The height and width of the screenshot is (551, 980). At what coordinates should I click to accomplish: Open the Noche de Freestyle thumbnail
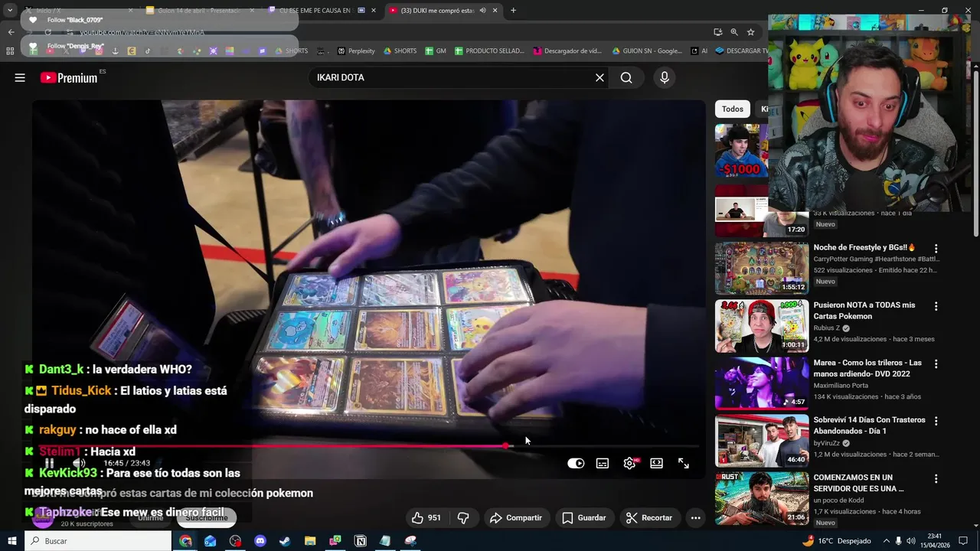(762, 269)
